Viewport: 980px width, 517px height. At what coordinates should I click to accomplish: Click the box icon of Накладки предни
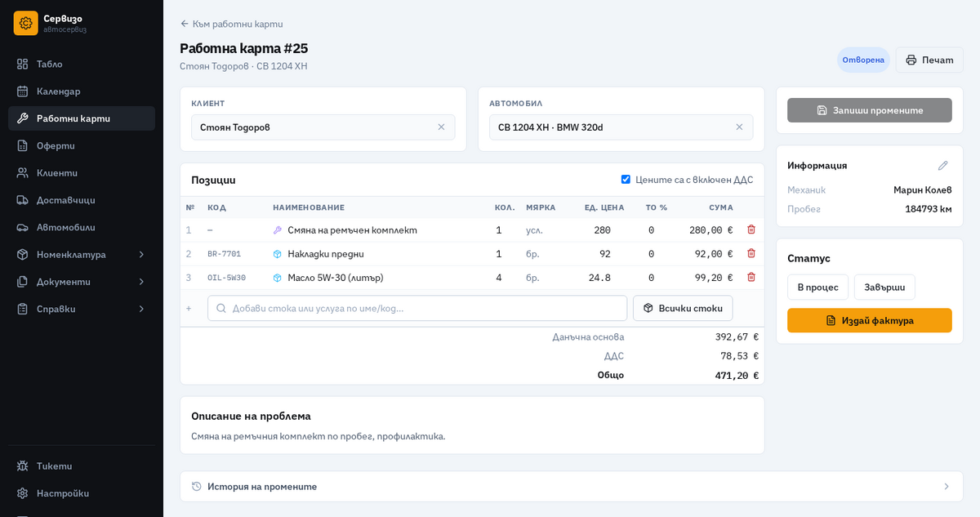pos(278,254)
